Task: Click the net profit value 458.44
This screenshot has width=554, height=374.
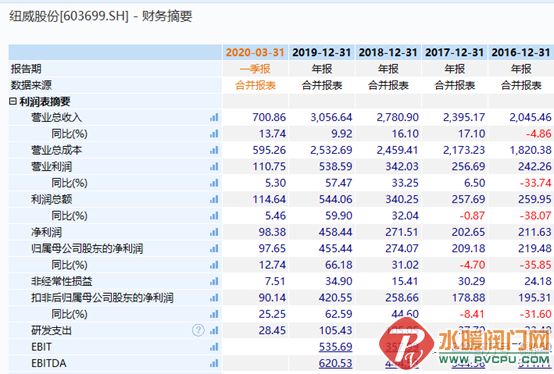Action: (x=335, y=232)
